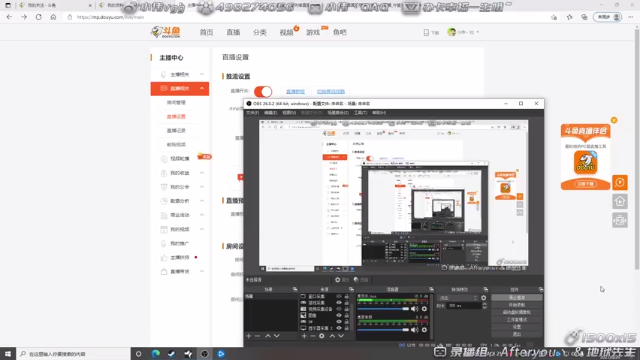Remove selected scene with minus in Scenes panel

point(258,336)
